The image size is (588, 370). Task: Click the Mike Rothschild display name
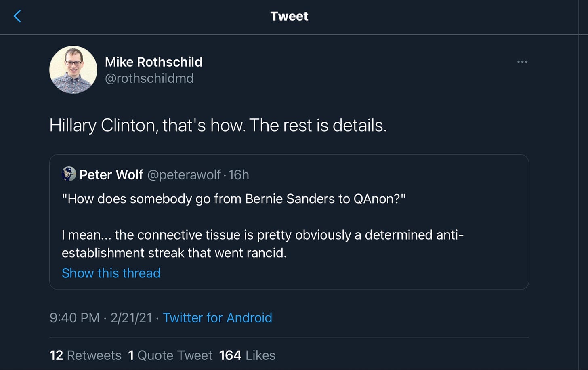pos(153,62)
